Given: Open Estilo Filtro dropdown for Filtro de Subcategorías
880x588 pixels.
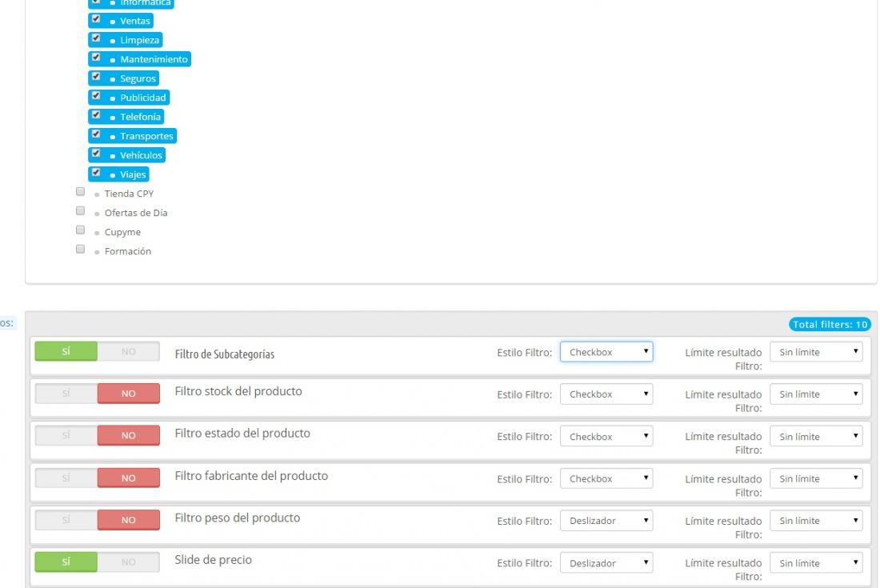Looking at the screenshot, I should (606, 352).
